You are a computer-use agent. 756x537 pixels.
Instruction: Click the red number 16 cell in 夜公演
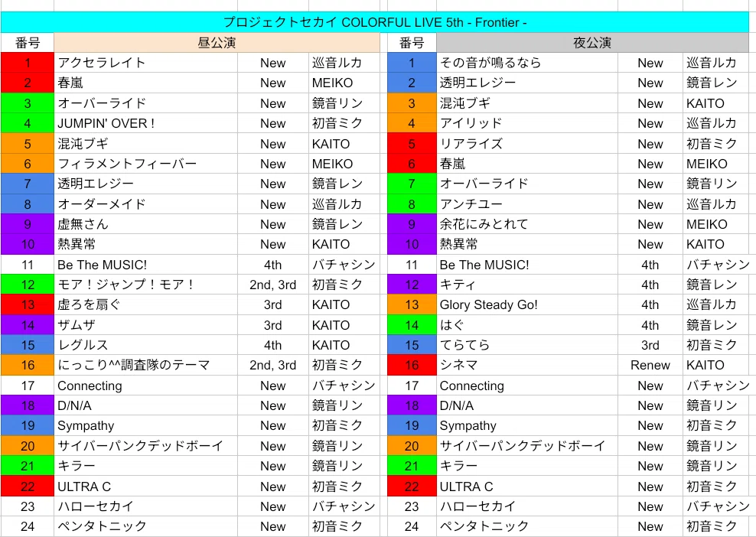[412, 365]
